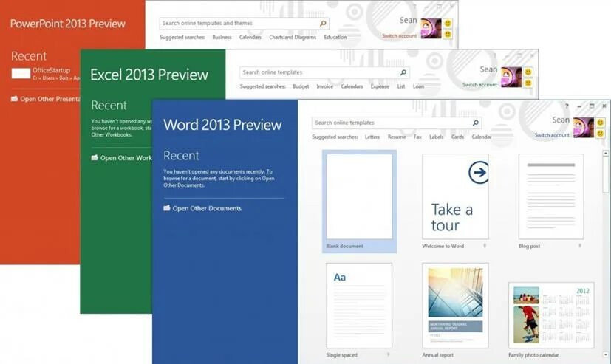Maximize the Word 2013 Preview window
The image size is (611, 364).
592,106
